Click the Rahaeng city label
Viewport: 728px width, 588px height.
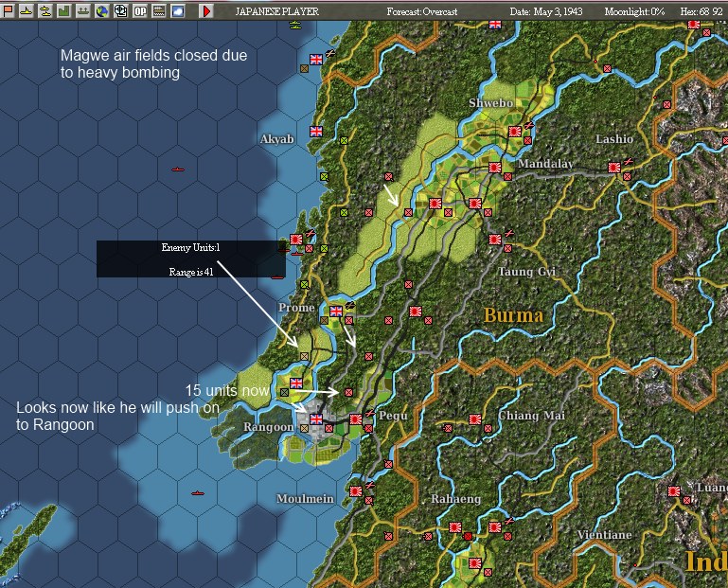[456, 499]
